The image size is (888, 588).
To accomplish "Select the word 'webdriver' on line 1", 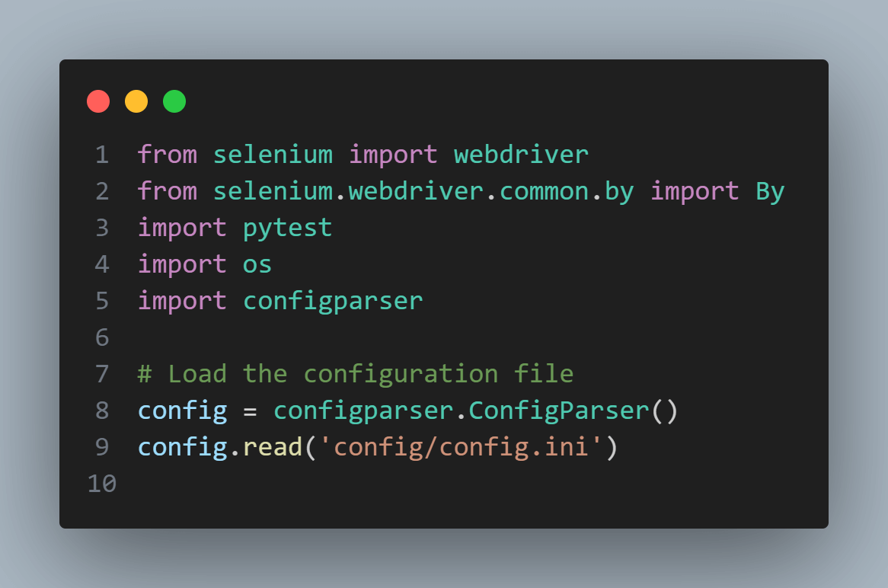I will pos(521,155).
